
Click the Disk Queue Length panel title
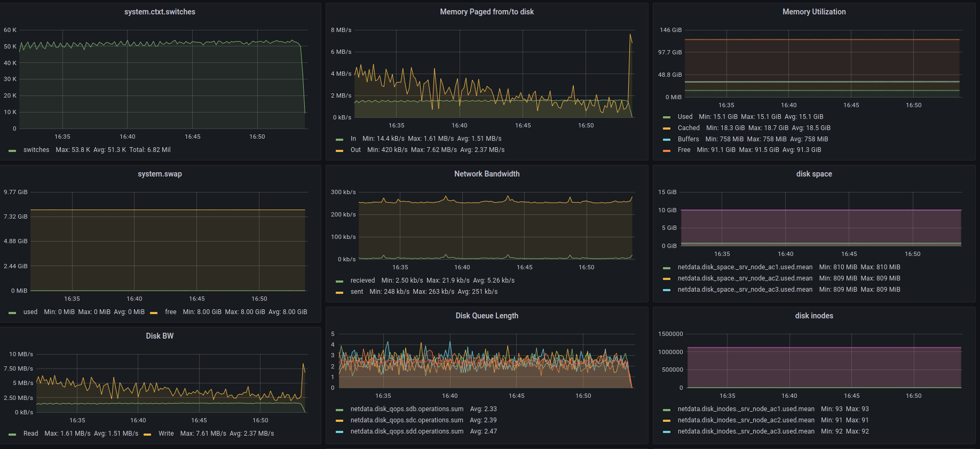486,316
